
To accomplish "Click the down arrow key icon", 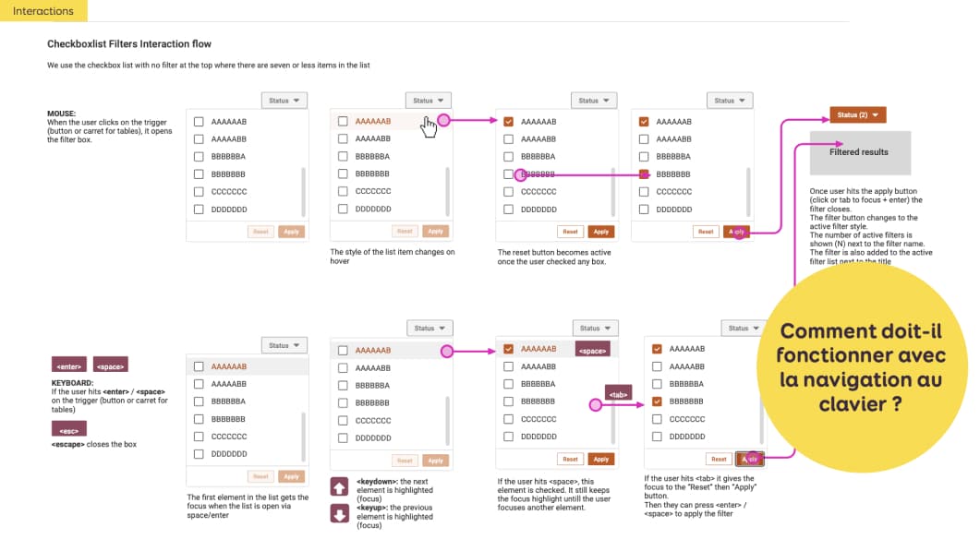I will (x=339, y=513).
